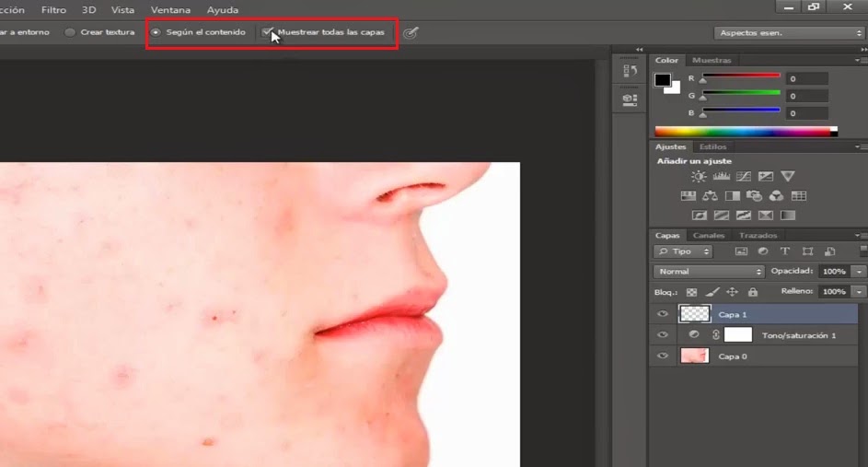Filter layers by type layers
Viewport: 868px width, 467px height.
pyautogui.click(x=785, y=251)
